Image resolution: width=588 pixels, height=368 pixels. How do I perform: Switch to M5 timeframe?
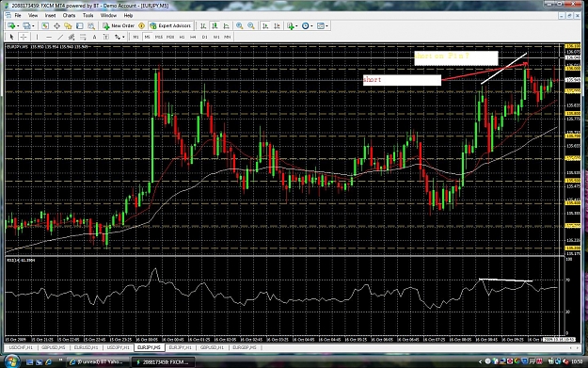147,37
